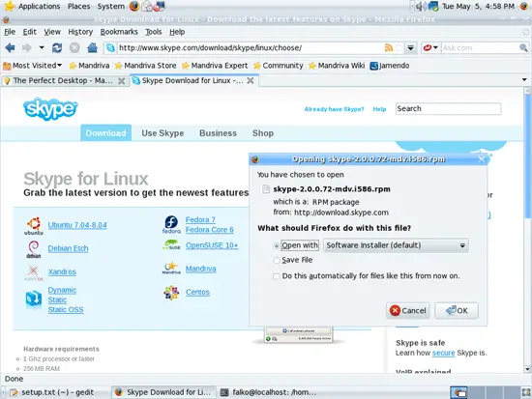Click the Mandriva download link

[201, 269]
